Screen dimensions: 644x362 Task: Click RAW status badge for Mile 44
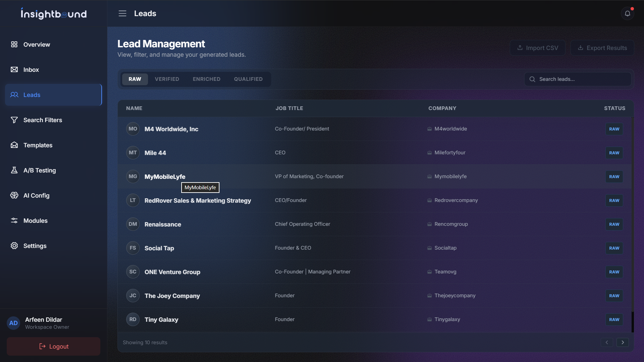coord(614,153)
